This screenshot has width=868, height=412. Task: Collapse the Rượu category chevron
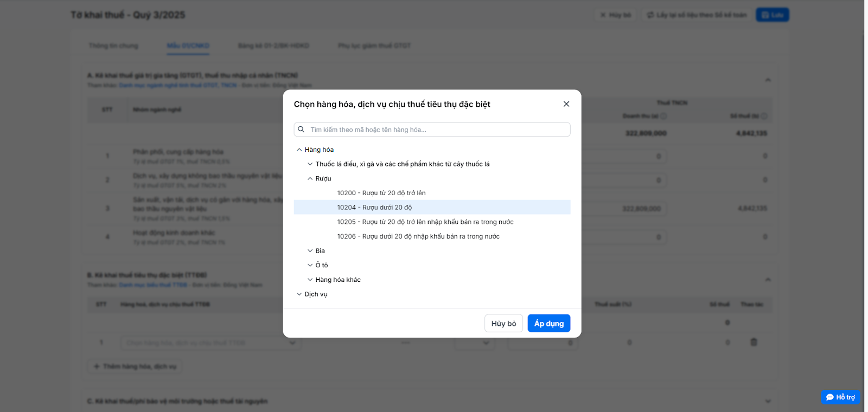coord(310,178)
